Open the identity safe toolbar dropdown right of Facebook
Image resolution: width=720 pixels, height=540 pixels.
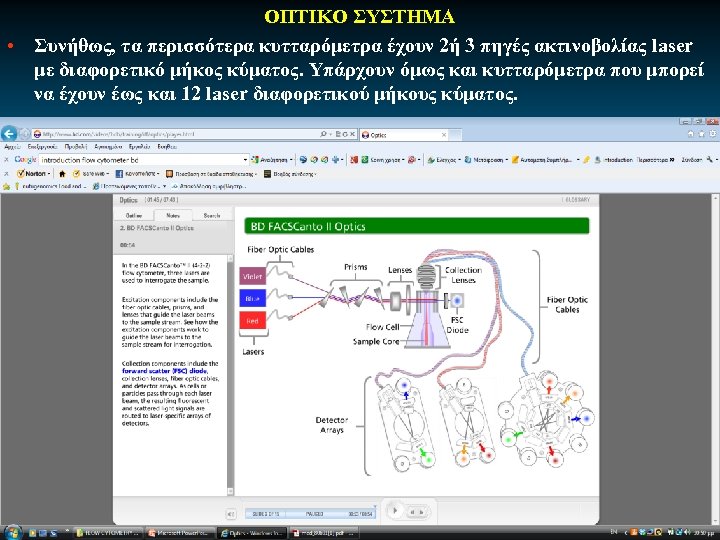[x=211, y=174]
